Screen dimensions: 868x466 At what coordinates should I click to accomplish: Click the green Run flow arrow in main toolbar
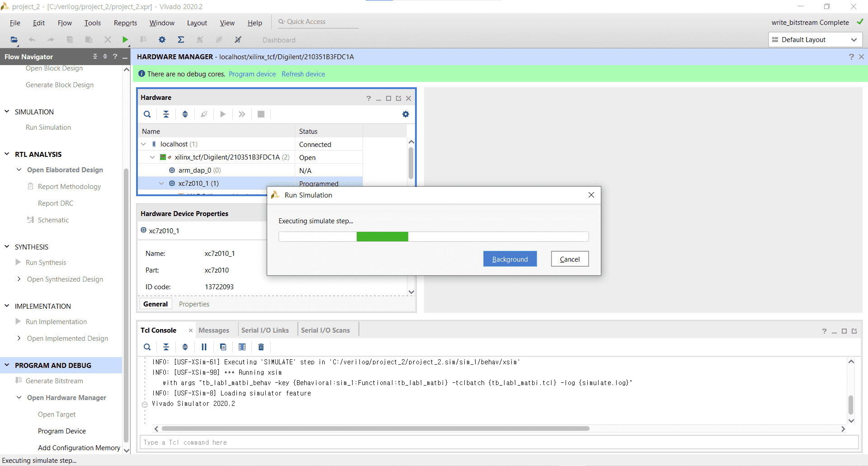(x=125, y=40)
